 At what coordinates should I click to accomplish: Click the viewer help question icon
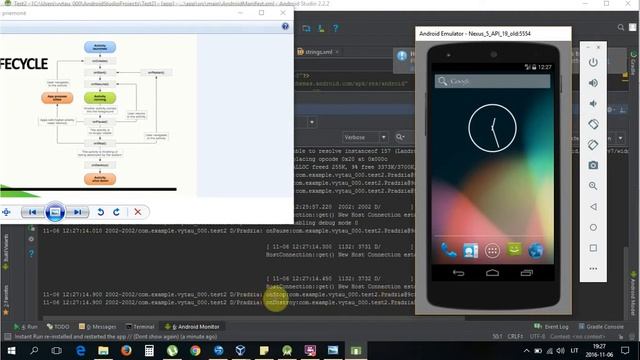click(x=285, y=27)
